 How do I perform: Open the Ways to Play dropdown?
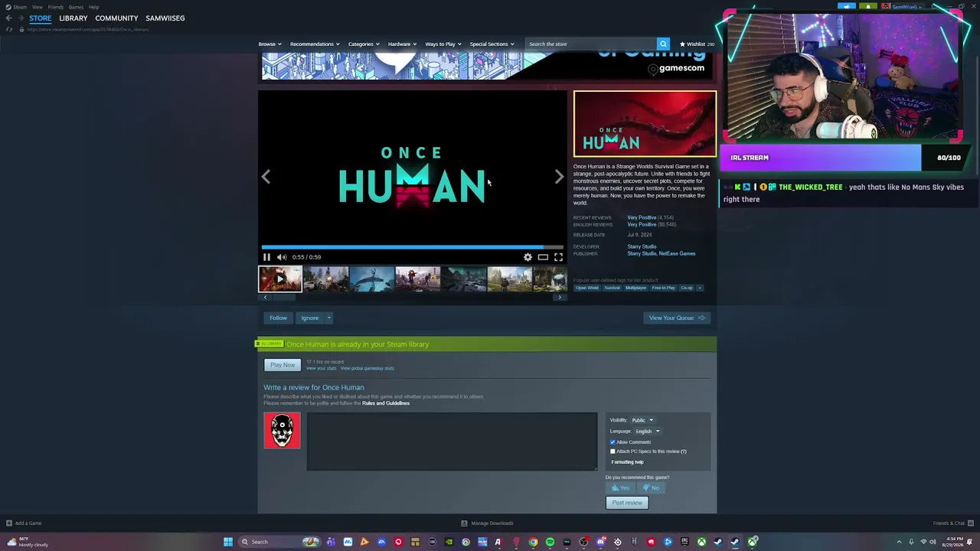click(443, 44)
